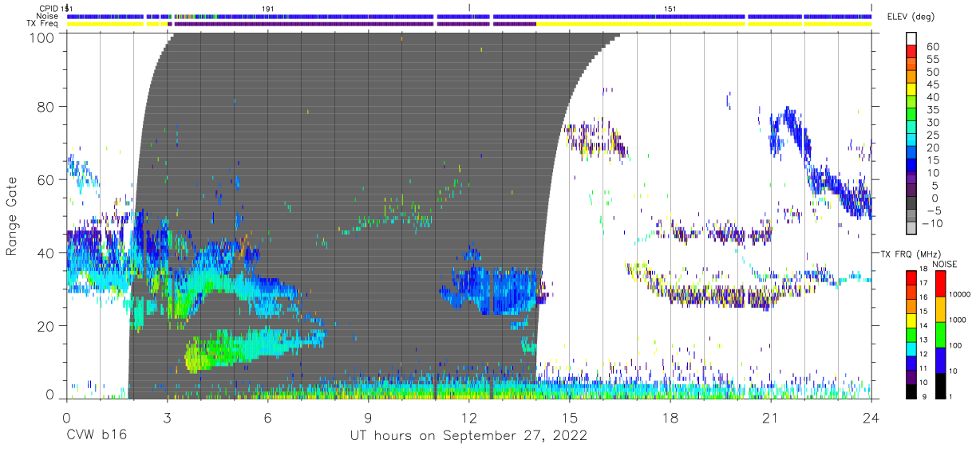Select the 100 tick on the NOISE scale

(x=956, y=346)
